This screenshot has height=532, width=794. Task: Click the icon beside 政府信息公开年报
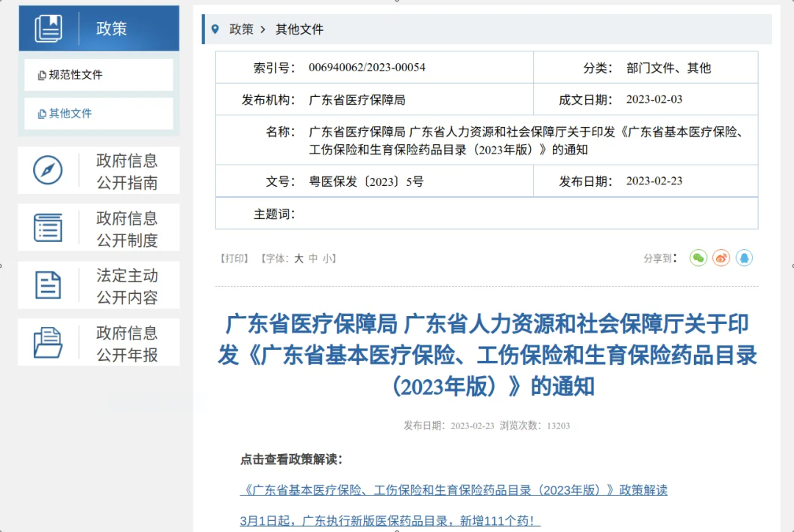(x=46, y=342)
